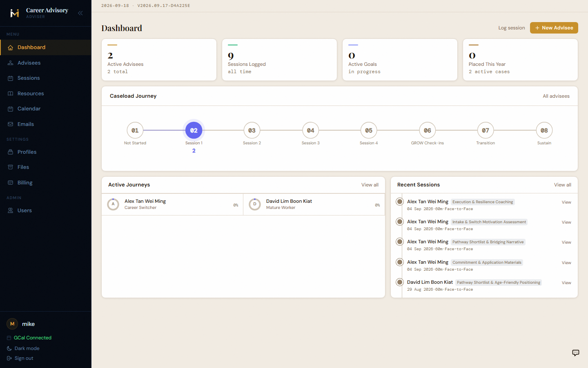Add a New Advisee
Screen dimensions: 588x368
pos(554,28)
